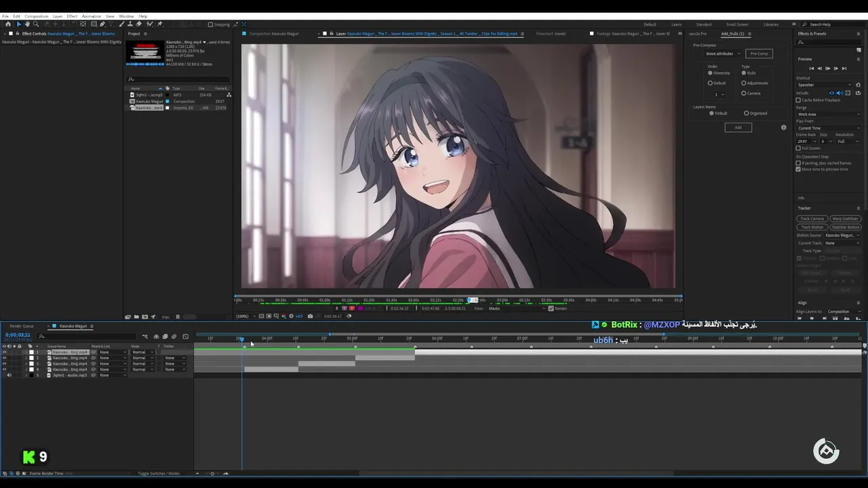Hide layer 2 with eye toggle
Viewport: 868px width, 488px height.
click(x=5, y=358)
